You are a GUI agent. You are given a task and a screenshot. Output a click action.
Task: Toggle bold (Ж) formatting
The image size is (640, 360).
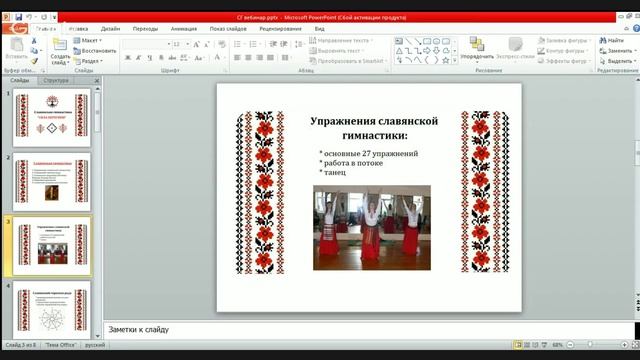[x=128, y=58]
